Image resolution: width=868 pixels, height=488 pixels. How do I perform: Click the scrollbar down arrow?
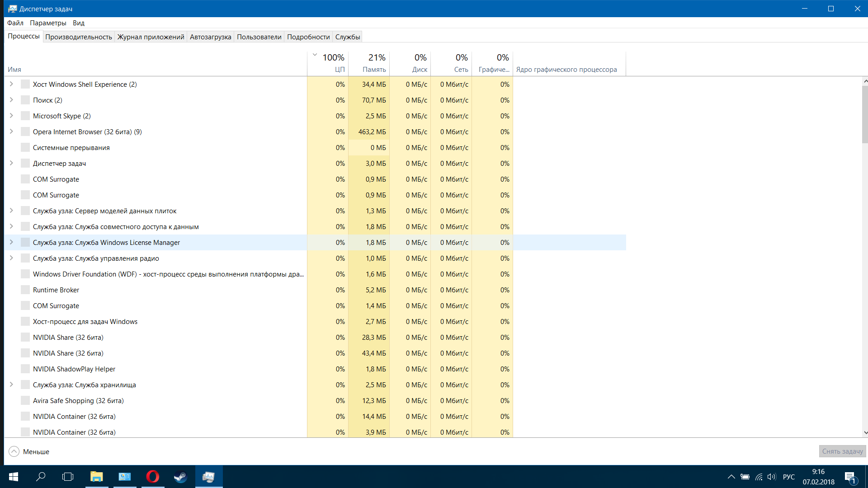[865, 432]
